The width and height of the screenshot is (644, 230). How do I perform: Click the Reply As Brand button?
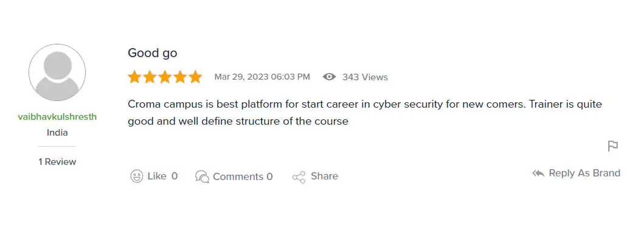pyautogui.click(x=576, y=173)
